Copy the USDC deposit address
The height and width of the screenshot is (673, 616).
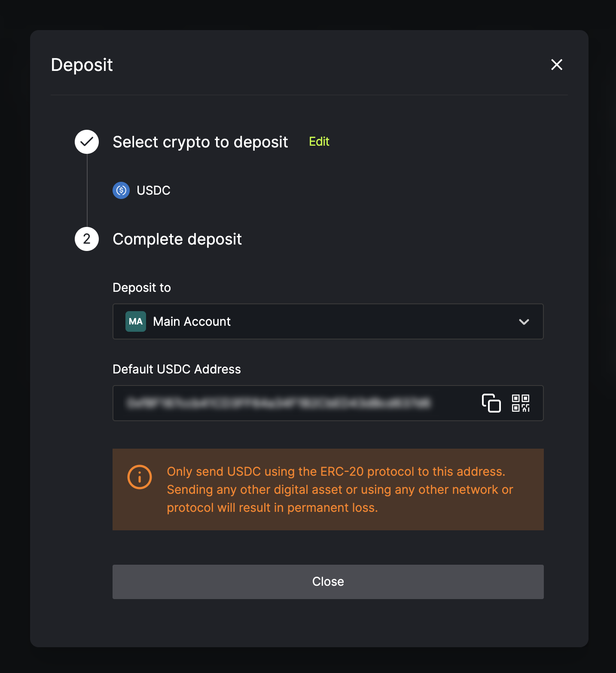[491, 403]
